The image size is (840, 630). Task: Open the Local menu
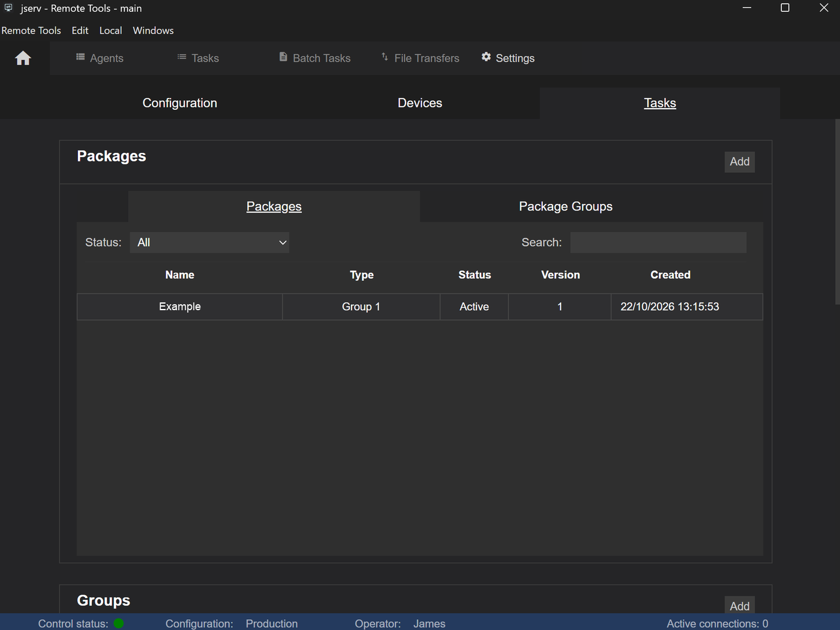(110, 31)
